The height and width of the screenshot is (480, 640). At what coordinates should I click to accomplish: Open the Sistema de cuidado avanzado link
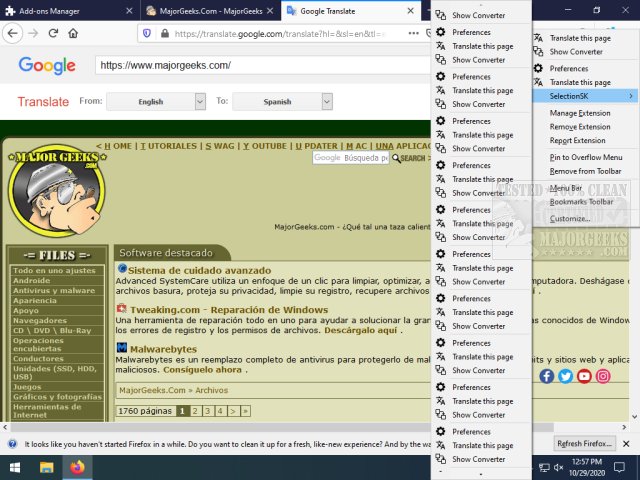point(200,270)
